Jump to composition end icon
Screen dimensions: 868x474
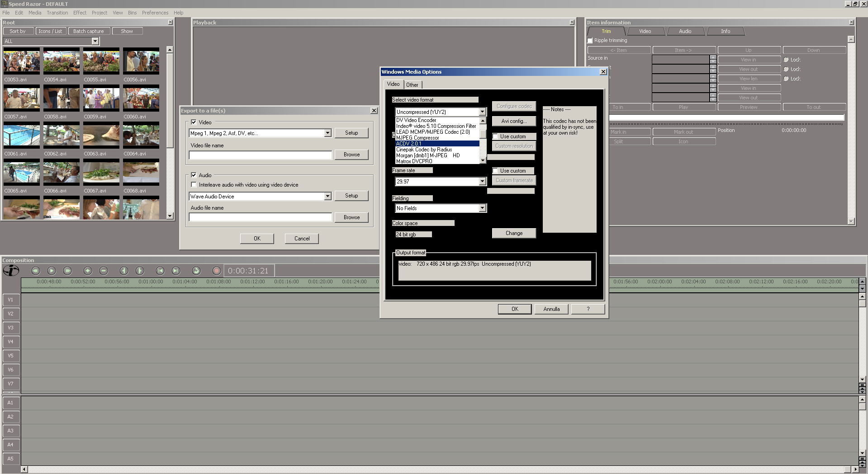(x=176, y=271)
